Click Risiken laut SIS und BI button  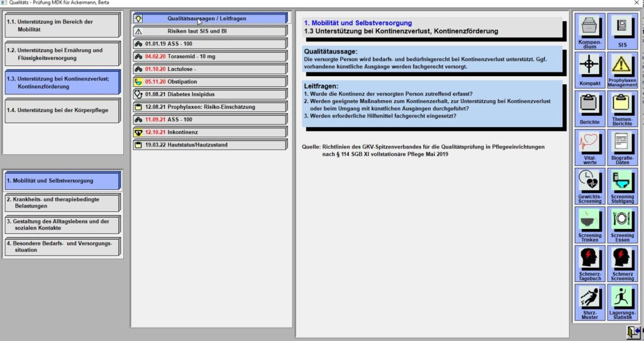(211, 31)
